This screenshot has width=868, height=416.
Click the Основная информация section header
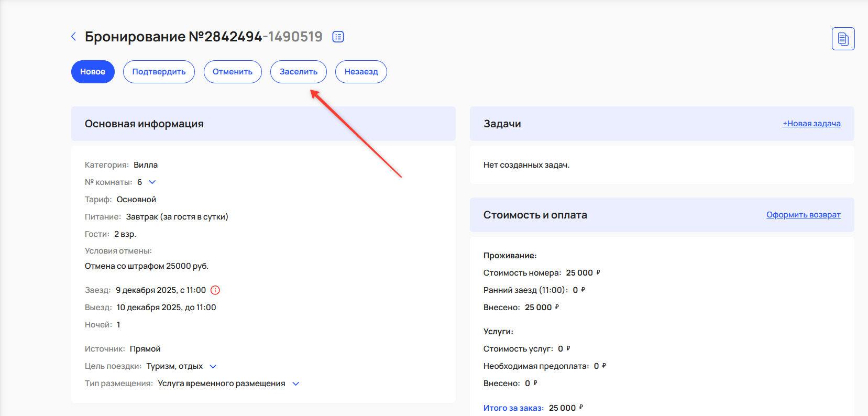pyautogui.click(x=144, y=124)
